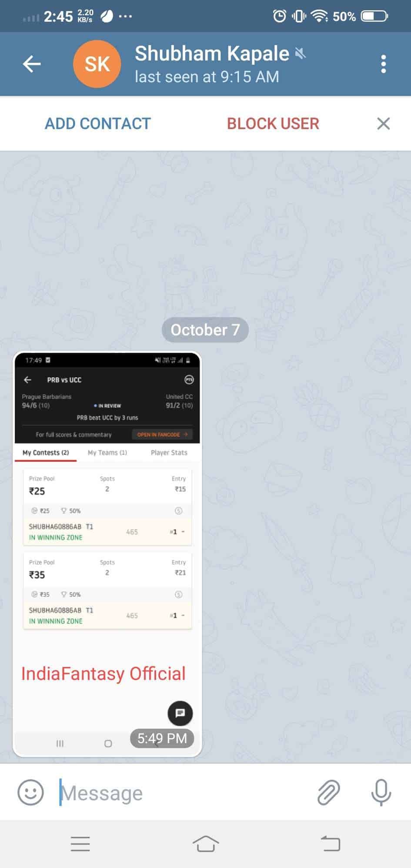Dismiss the add contact bar

point(383,124)
